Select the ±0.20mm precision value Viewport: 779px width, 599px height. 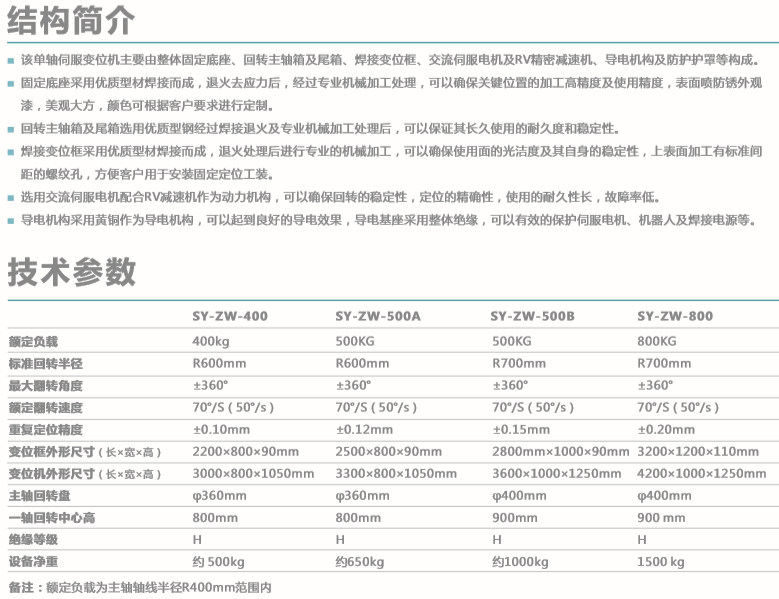tap(666, 429)
